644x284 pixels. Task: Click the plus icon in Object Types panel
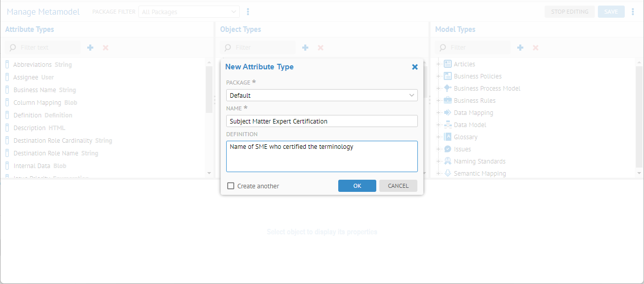(305, 48)
